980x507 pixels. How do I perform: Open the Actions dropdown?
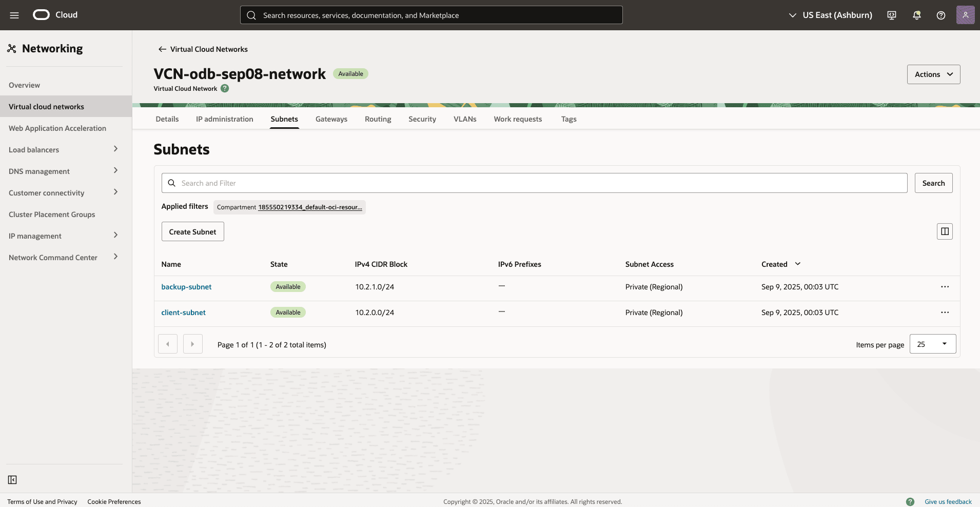pyautogui.click(x=933, y=74)
